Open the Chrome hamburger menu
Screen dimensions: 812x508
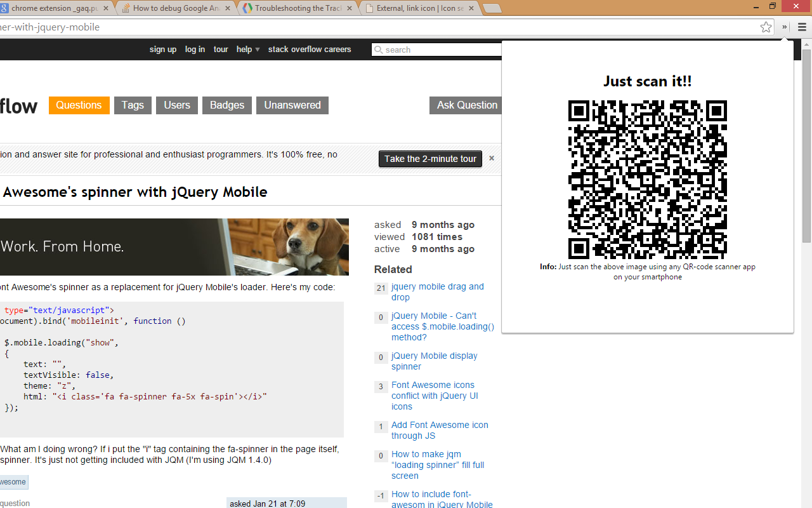[802, 27]
